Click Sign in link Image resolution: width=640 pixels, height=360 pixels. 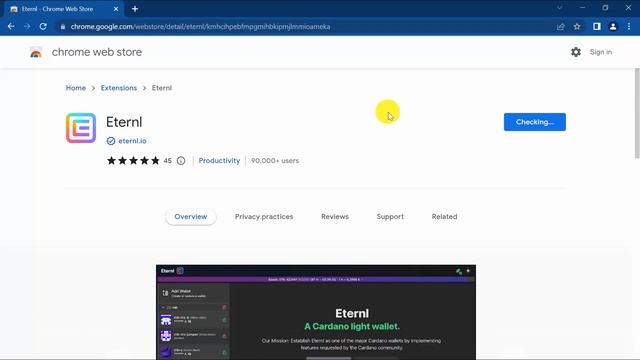pos(601,52)
